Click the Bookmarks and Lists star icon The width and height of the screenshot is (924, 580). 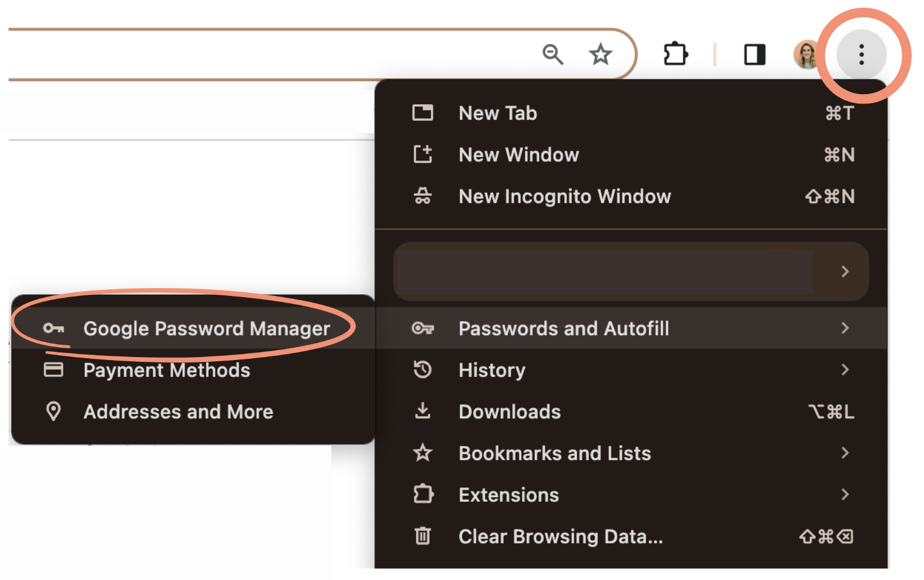pos(423,453)
